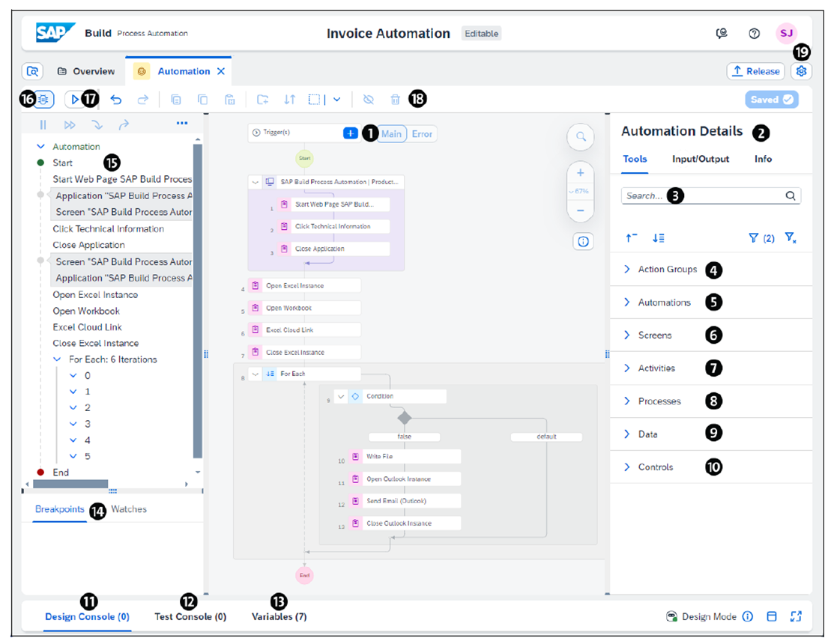Viewport: 834px width, 644px height.
Task: Click the undo arrow icon
Action: tap(116, 100)
